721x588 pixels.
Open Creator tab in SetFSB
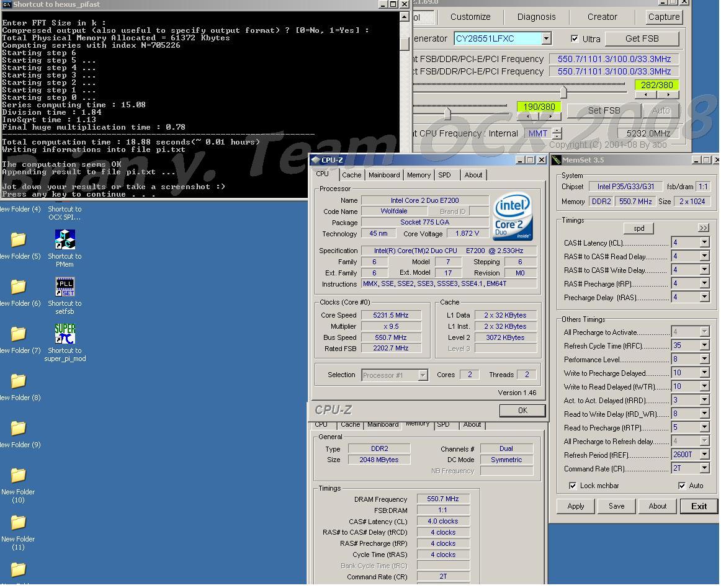pos(602,17)
